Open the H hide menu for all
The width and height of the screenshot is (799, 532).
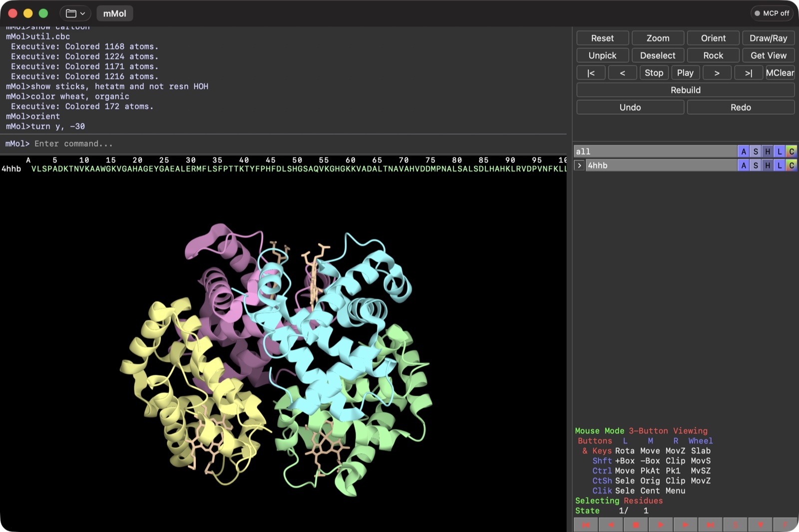(x=768, y=151)
